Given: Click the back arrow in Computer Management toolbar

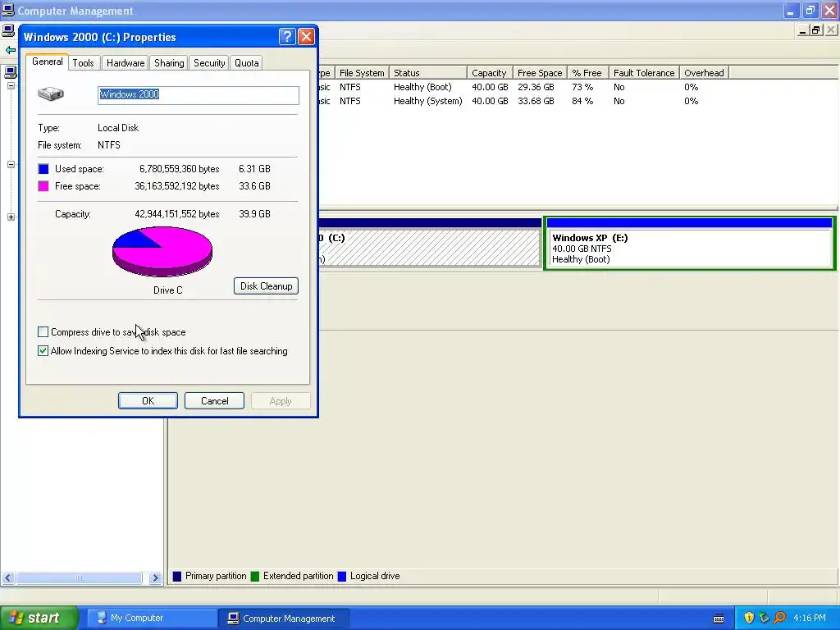Looking at the screenshot, I should (10, 50).
